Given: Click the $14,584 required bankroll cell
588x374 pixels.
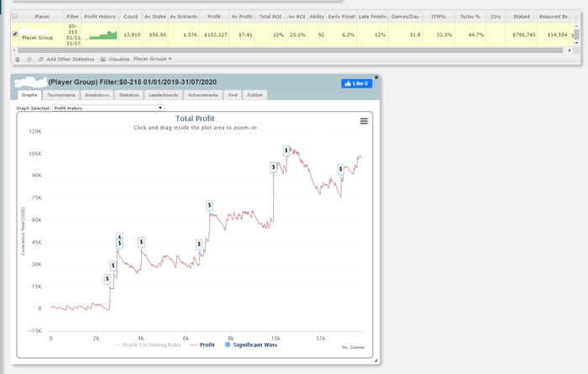Looking at the screenshot, I should point(554,34).
